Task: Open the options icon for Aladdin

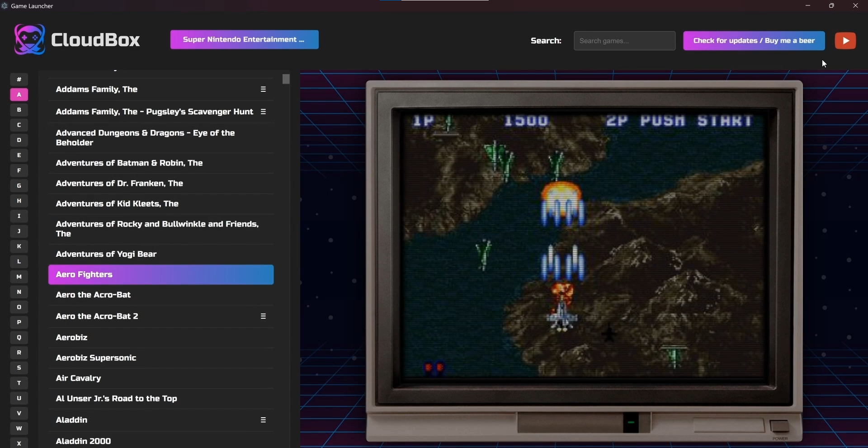Action: click(x=263, y=420)
